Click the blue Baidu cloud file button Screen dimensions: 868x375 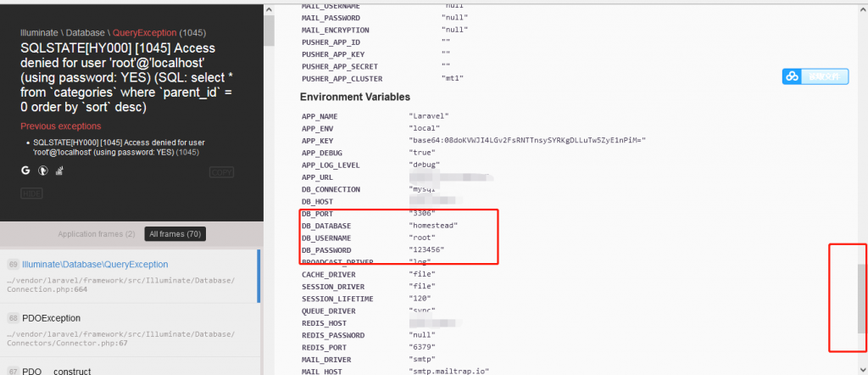pyautogui.click(x=815, y=76)
